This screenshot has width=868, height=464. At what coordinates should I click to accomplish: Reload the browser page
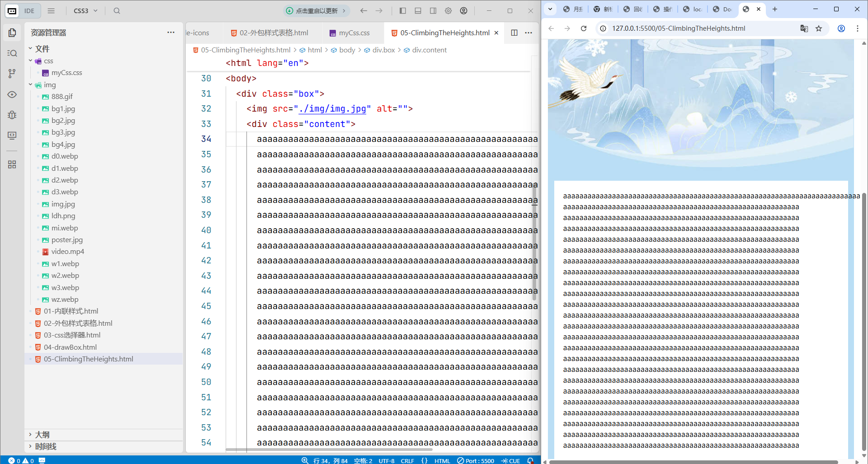(x=584, y=28)
